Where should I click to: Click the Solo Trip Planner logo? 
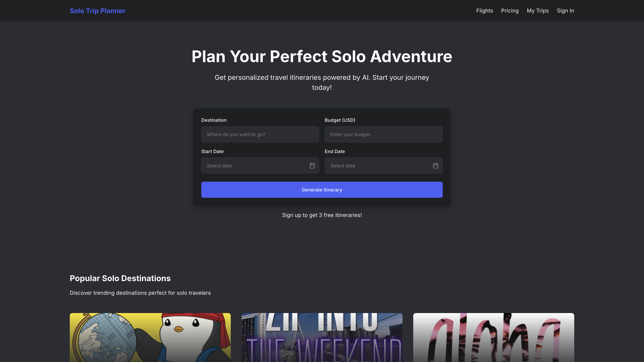click(x=97, y=11)
